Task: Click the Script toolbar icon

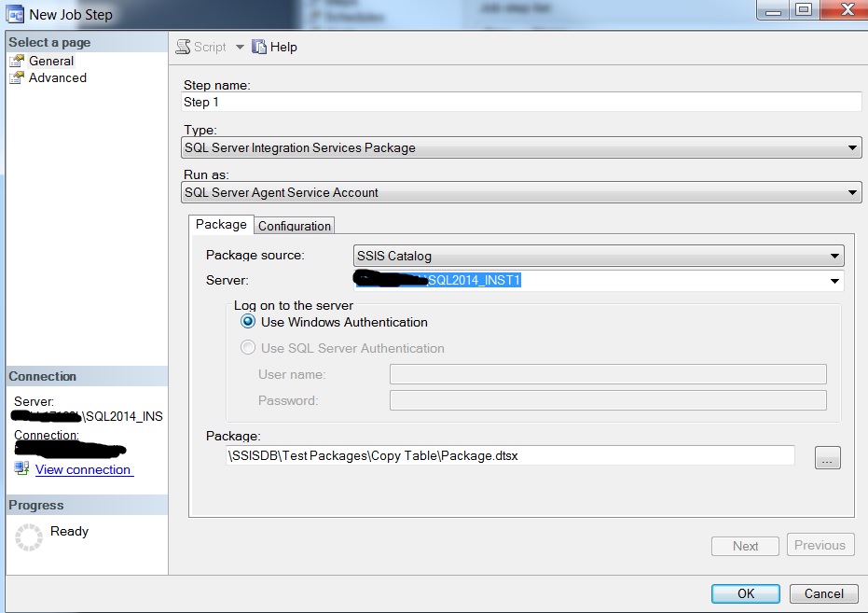Action: pos(184,47)
